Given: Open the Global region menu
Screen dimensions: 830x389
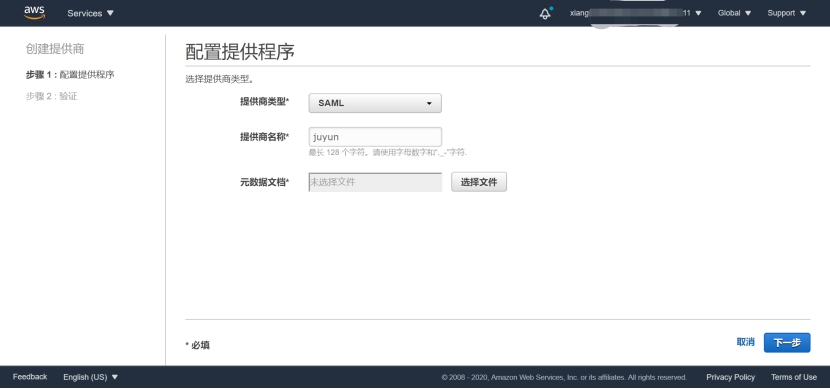Looking at the screenshot, I should click(734, 13).
